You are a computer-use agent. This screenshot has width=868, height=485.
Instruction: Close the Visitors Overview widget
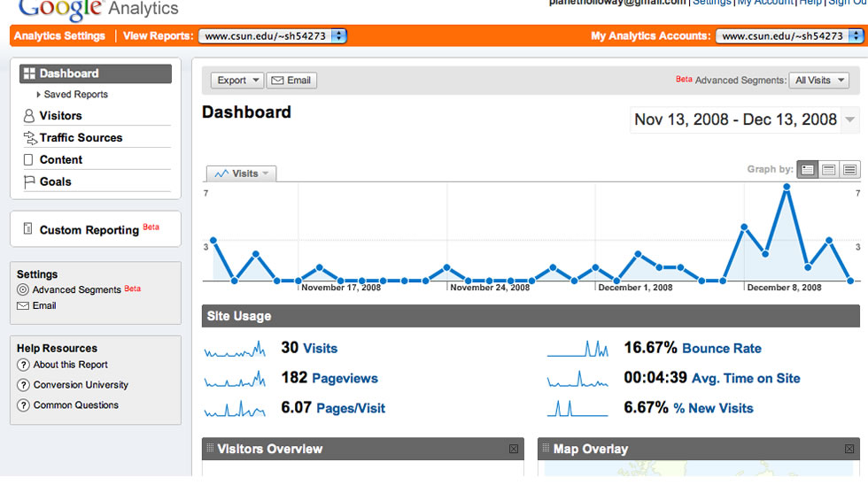pyautogui.click(x=514, y=449)
